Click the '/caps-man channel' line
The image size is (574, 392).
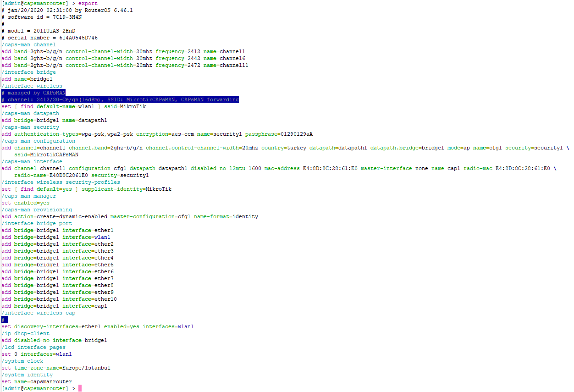[29, 44]
